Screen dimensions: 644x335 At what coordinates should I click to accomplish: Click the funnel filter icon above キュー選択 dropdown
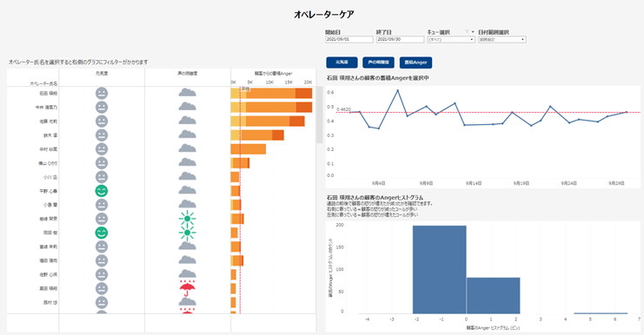coord(467,31)
